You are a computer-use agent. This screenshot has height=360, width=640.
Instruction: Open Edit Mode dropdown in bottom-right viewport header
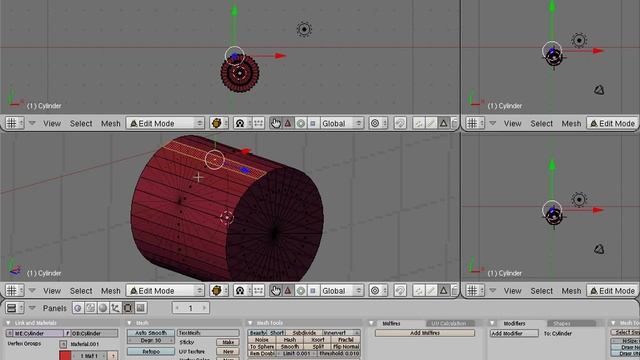(612, 290)
